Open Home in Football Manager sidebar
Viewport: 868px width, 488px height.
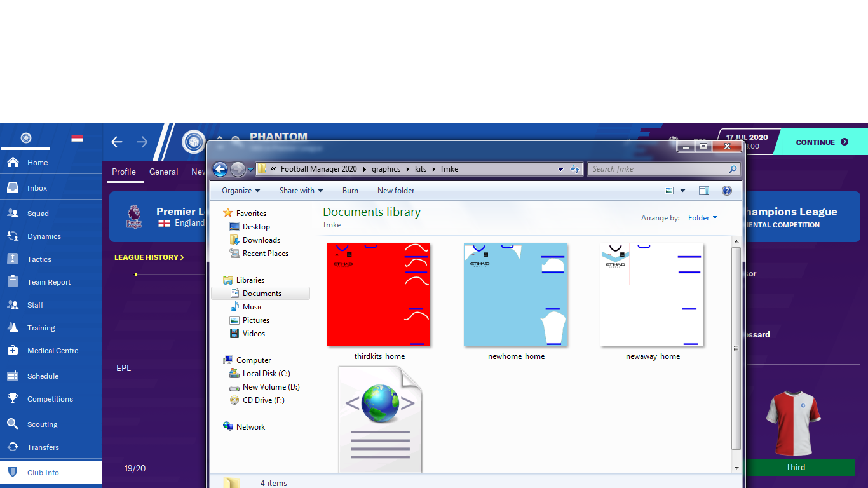point(51,163)
